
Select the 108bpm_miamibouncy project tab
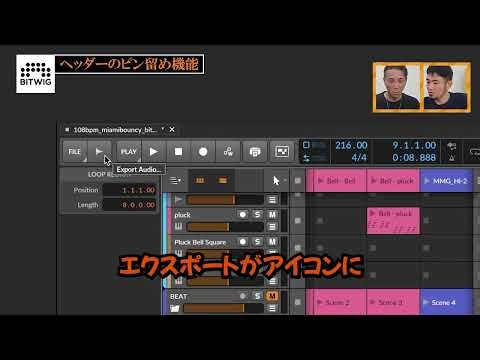pos(115,130)
